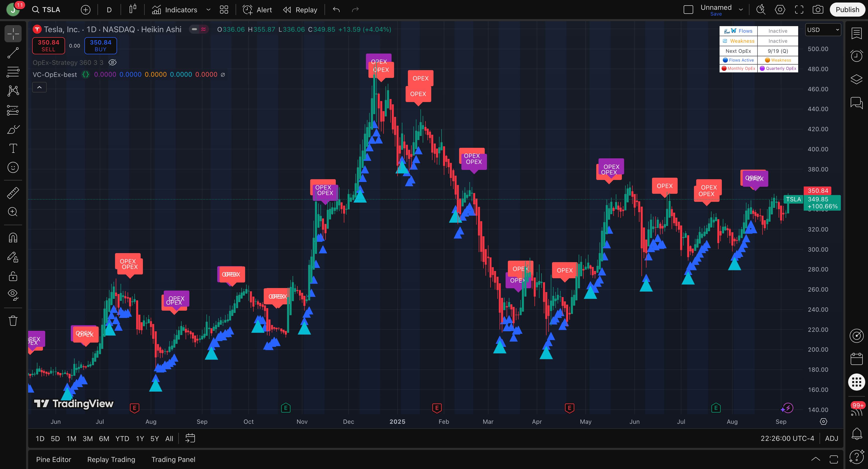
Task: Toggle ADJ adjusted data
Action: (x=832, y=439)
